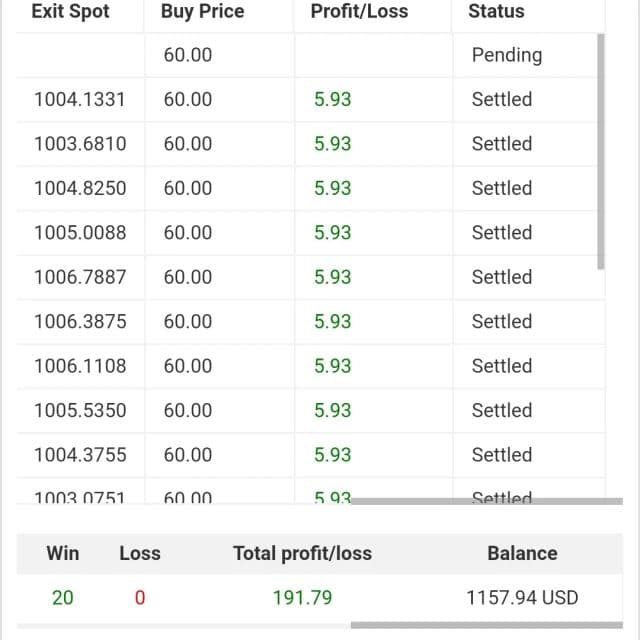Select the Balance amount 1157.94 USD
The width and height of the screenshot is (640, 640).
522,598
